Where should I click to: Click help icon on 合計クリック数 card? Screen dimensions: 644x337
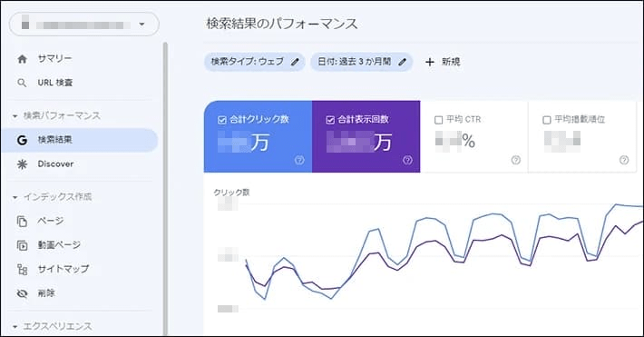point(299,161)
